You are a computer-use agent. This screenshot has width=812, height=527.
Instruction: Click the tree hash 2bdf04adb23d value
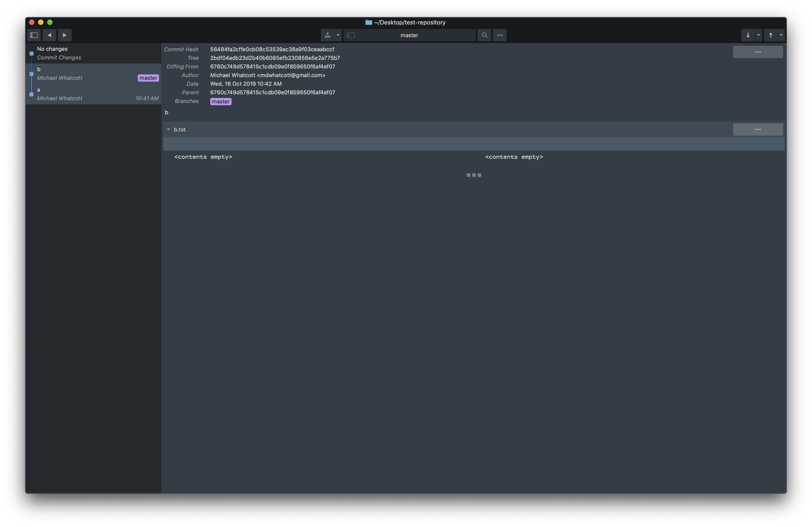pyautogui.click(x=275, y=58)
